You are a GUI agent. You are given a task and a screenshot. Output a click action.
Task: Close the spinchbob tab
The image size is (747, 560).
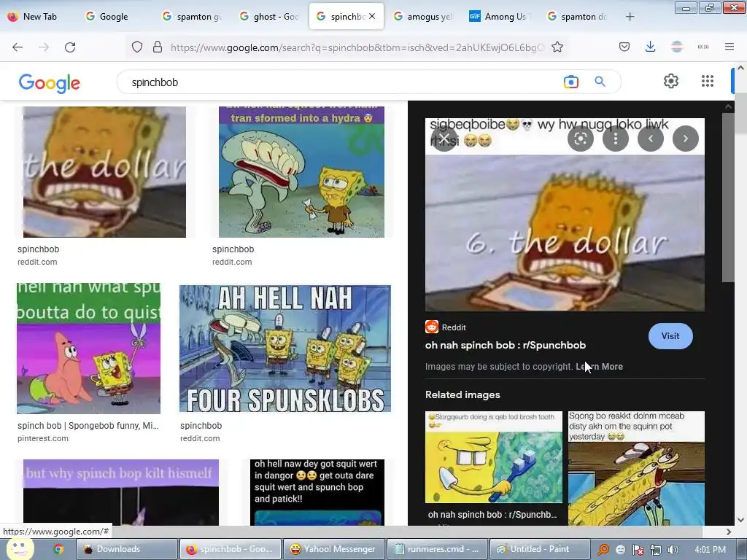click(372, 16)
